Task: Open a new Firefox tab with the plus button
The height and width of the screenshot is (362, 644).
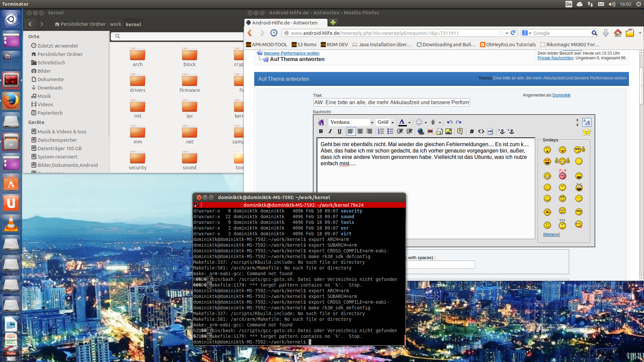Action: click(333, 22)
